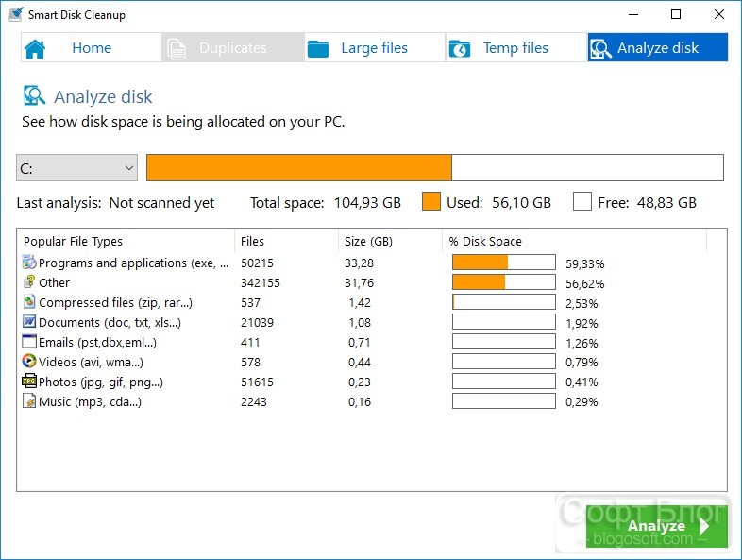This screenshot has width=742, height=560.
Task: Select the Other file type row
Action: click(x=314, y=282)
